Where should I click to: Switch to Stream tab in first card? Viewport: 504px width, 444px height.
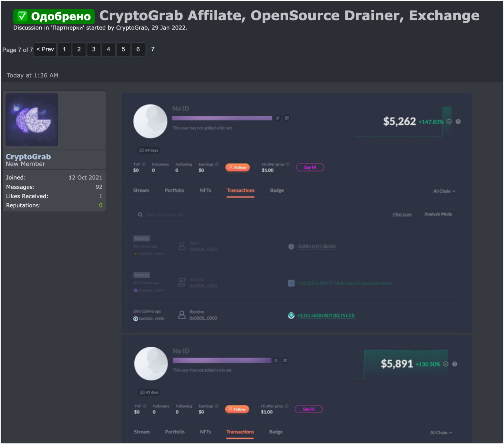coord(141,190)
